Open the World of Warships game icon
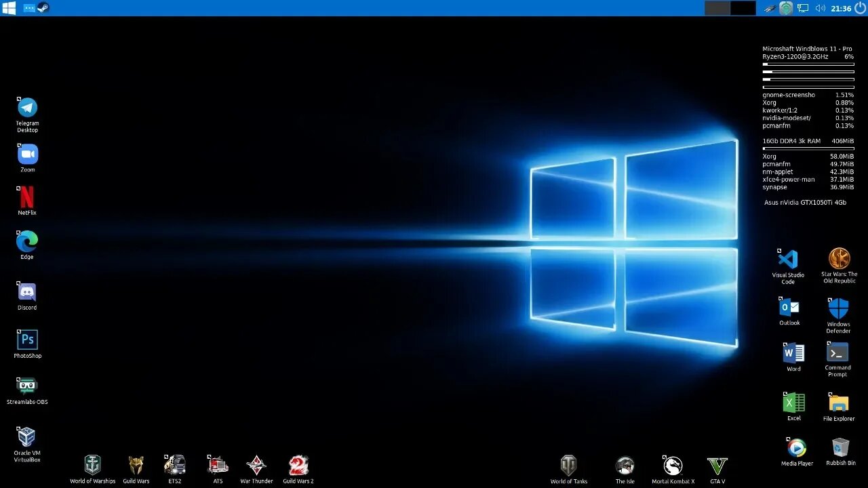The width and height of the screenshot is (868, 488). tap(92, 465)
